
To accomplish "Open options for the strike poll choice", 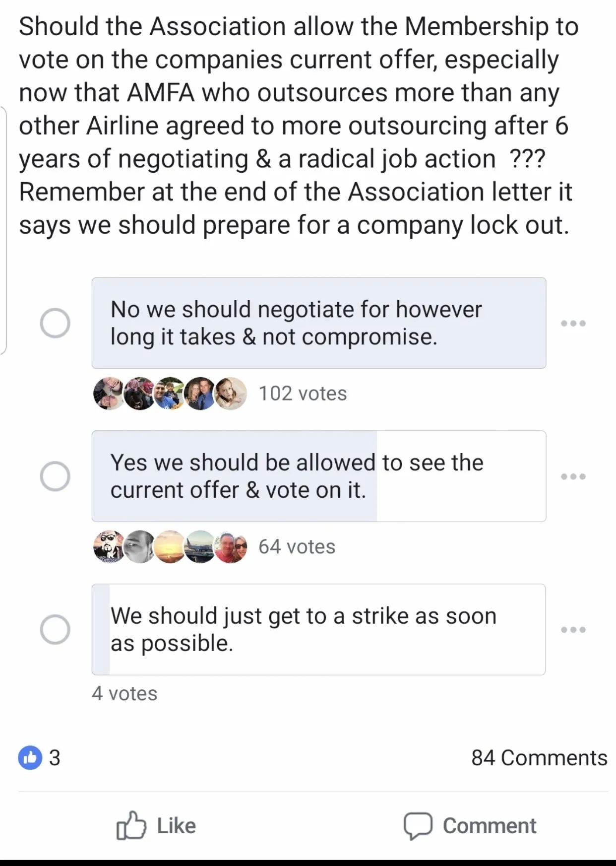I will coord(573,630).
